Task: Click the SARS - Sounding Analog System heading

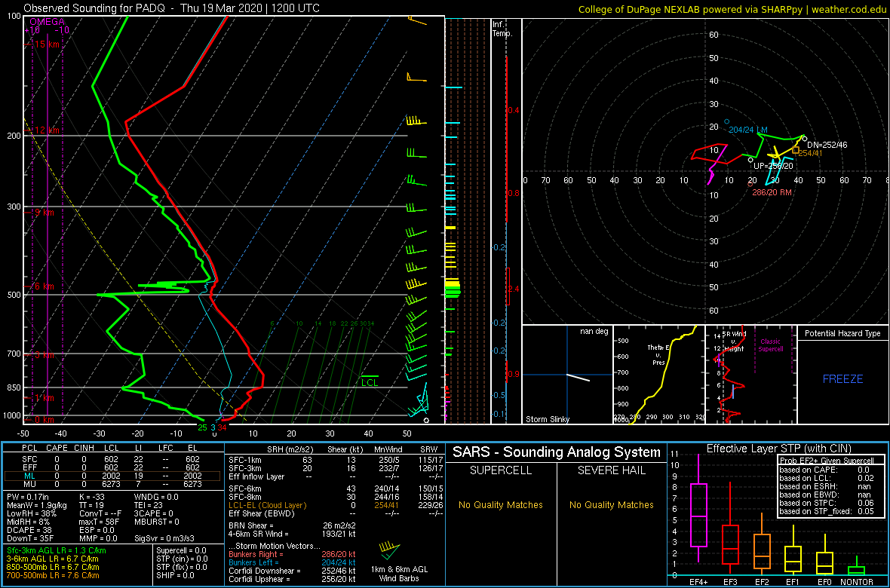Action: (557, 452)
